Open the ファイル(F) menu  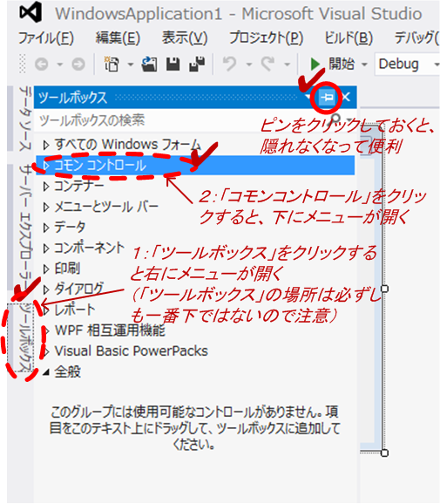coord(46,38)
